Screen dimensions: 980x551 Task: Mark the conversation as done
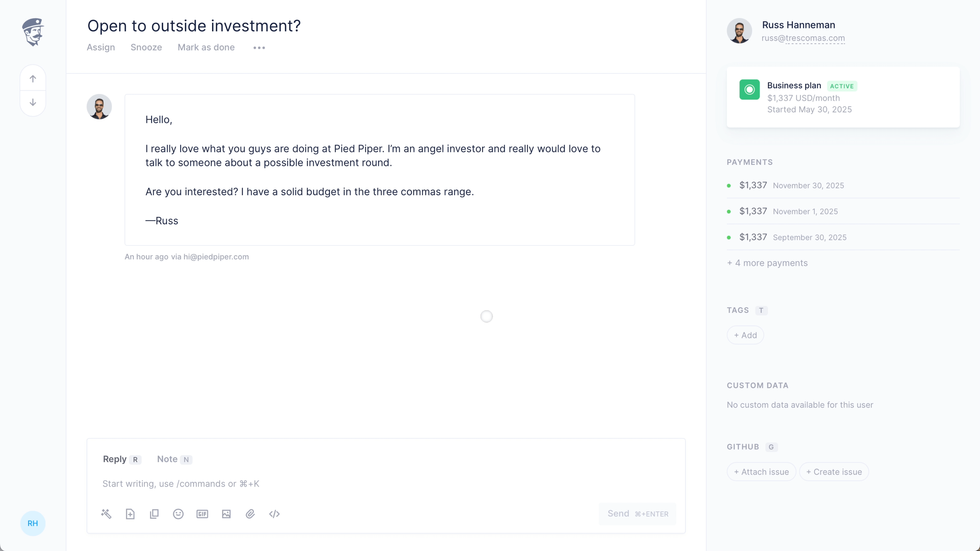206,47
